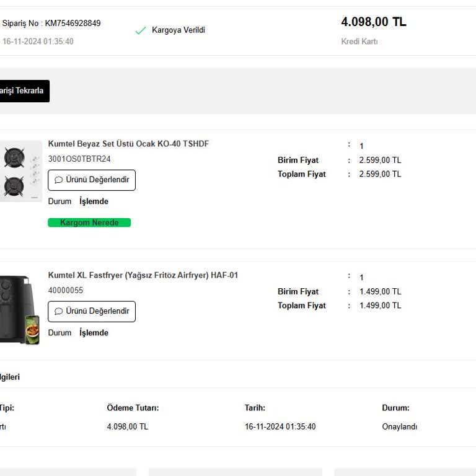Click Tarih value 16-11-2024 01:35:40 in payment info
The image size is (476, 476).
tap(280, 426)
